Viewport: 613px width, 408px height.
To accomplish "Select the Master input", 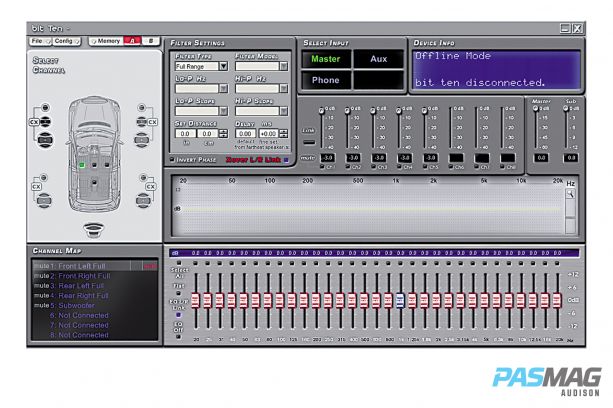I will tap(326, 59).
